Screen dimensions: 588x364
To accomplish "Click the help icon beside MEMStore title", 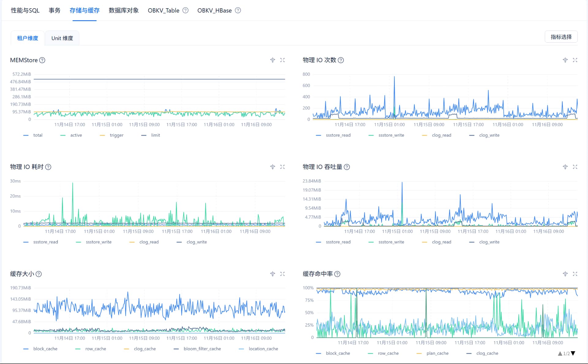I will click(x=42, y=60).
